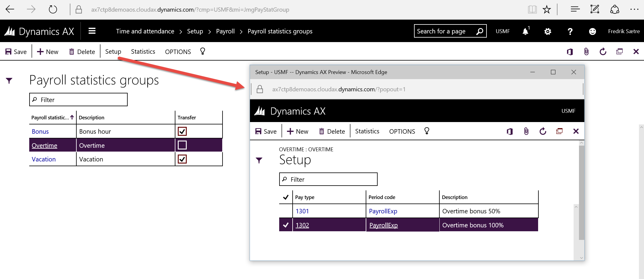
Task: Open the Statistics menu in main toolbar
Action: (x=143, y=52)
